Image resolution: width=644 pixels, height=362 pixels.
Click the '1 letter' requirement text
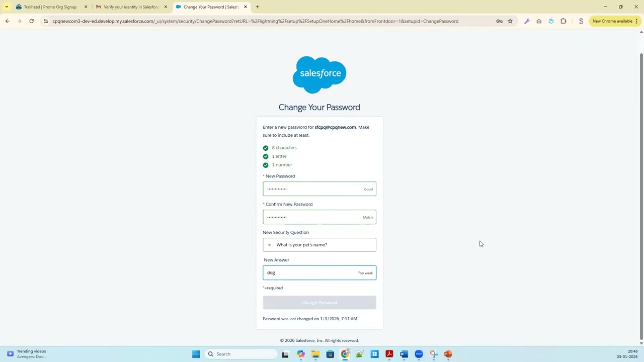(x=279, y=156)
